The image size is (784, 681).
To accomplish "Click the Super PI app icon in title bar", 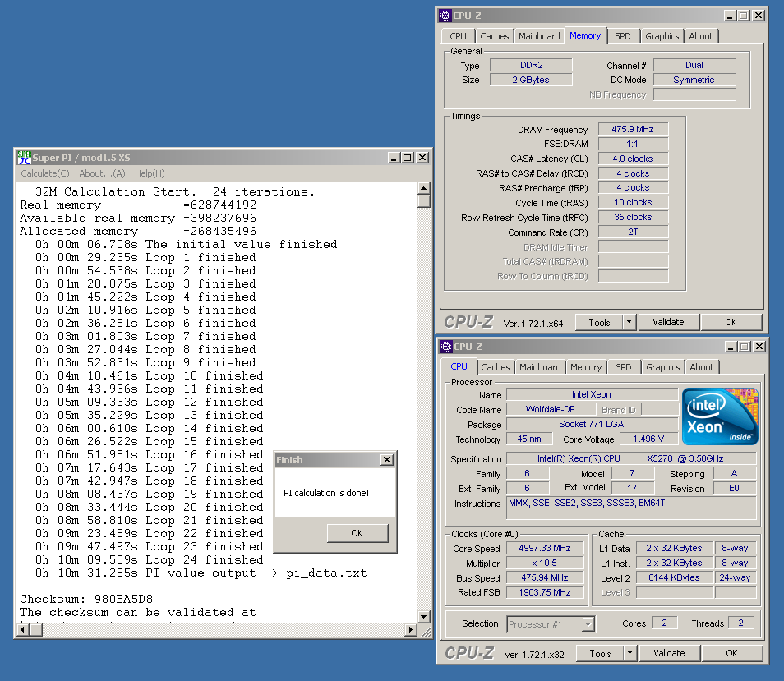I will tap(24, 158).
